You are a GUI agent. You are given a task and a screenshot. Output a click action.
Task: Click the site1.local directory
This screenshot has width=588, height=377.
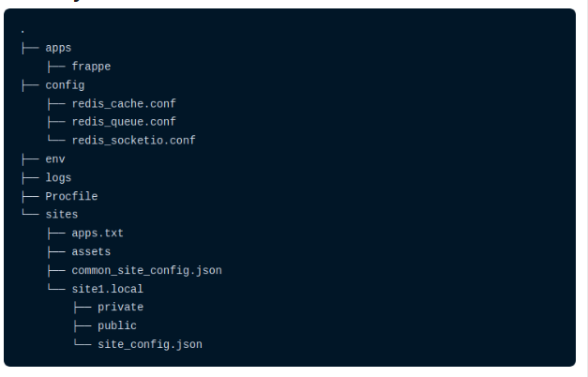tap(107, 289)
